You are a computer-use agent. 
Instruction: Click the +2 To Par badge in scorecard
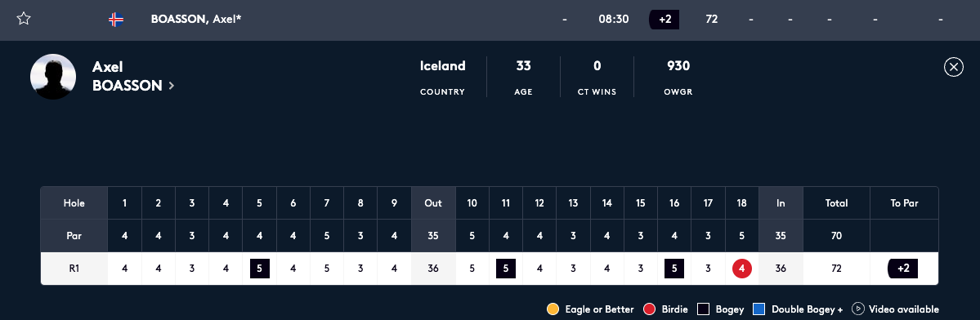click(902, 269)
